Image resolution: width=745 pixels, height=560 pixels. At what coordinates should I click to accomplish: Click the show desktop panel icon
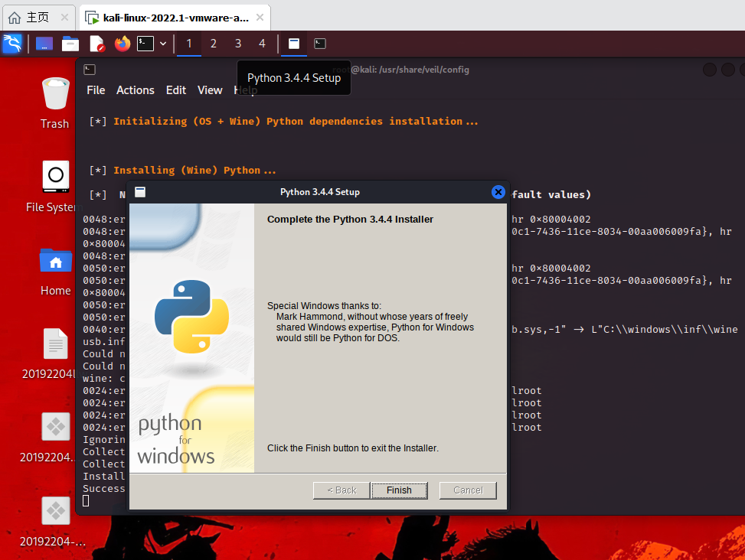(x=44, y=44)
